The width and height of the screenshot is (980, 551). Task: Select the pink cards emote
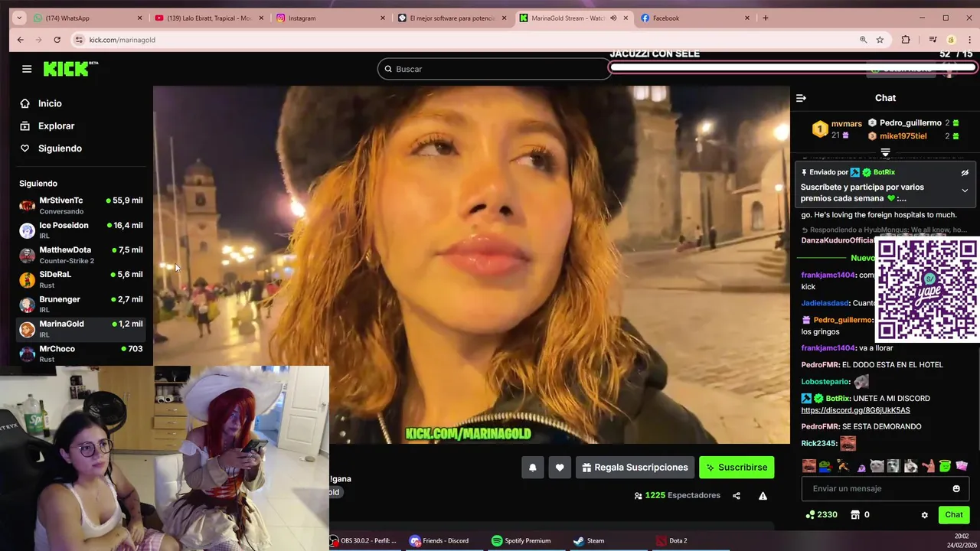click(x=962, y=466)
